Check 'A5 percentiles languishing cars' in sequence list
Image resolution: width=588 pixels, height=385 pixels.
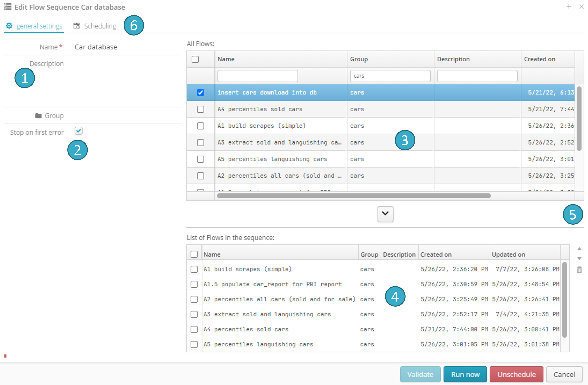(194, 344)
